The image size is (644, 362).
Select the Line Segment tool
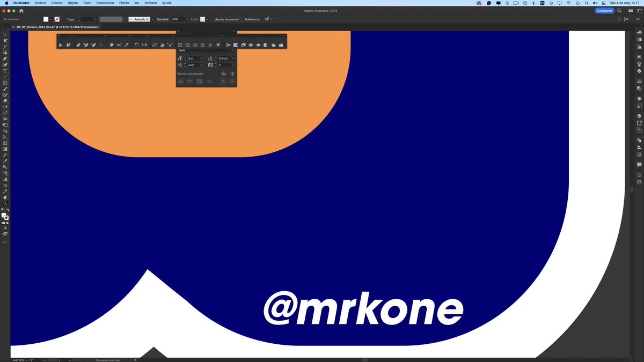pos(5,77)
